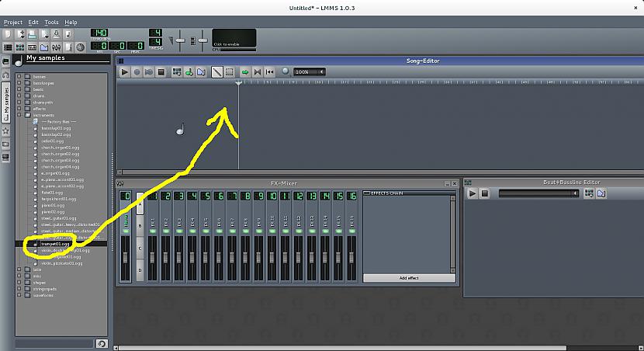Image resolution: width=644 pixels, height=351 pixels.
Task: Adjust the master pitch slider
Action: [x=203, y=40]
